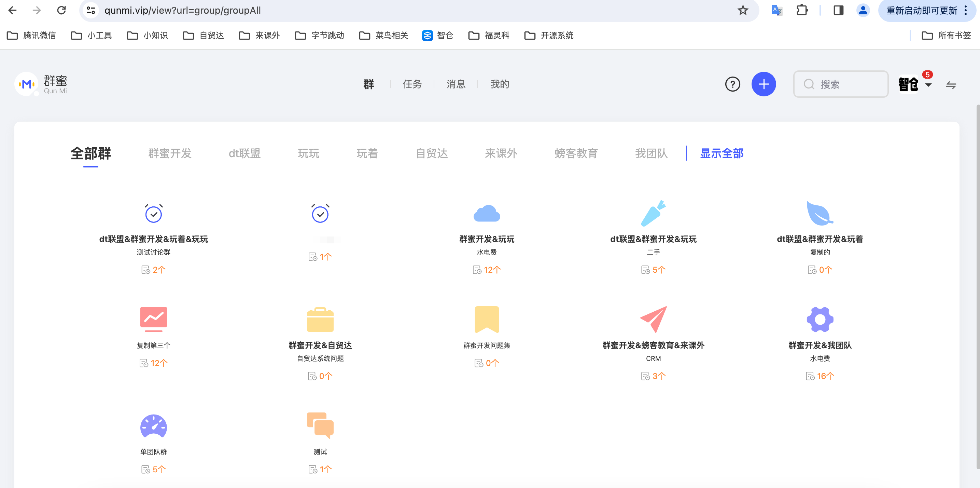This screenshot has width=980, height=488.
Task: Open the Chrome three-dot menu
Action: coord(966,10)
